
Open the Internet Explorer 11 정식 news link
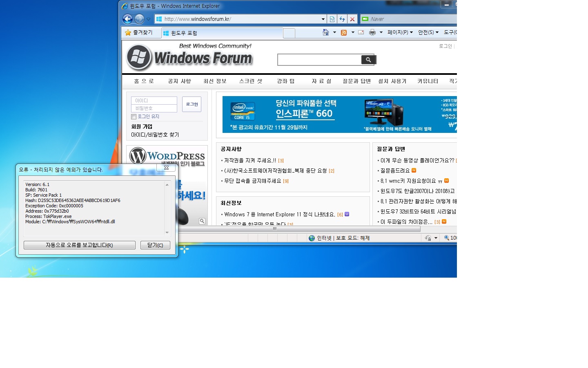point(280,214)
